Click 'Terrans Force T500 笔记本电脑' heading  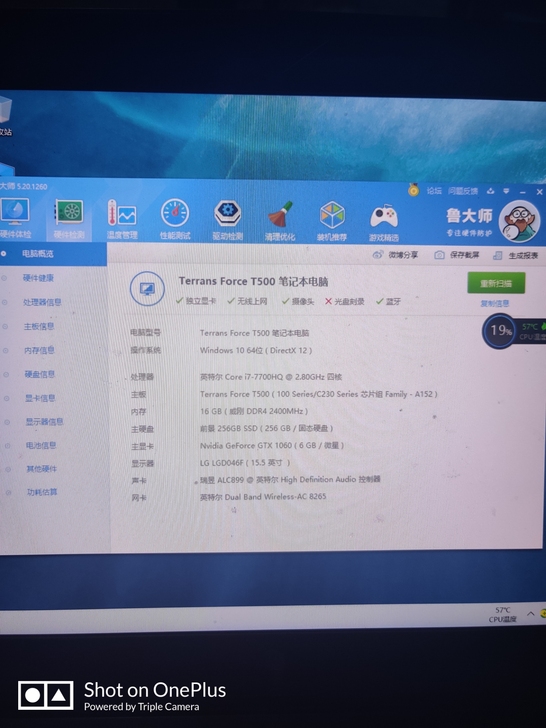click(254, 281)
